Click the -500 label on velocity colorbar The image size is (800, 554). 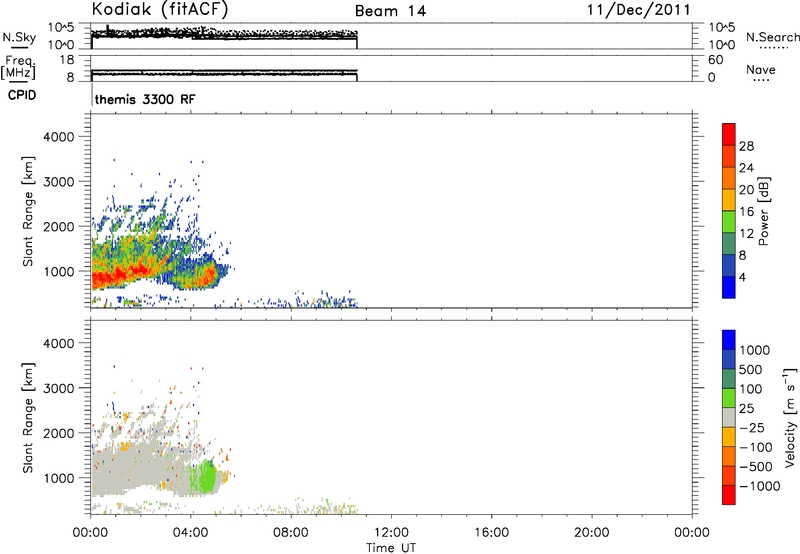pyautogui.click(x=756, y=466)
